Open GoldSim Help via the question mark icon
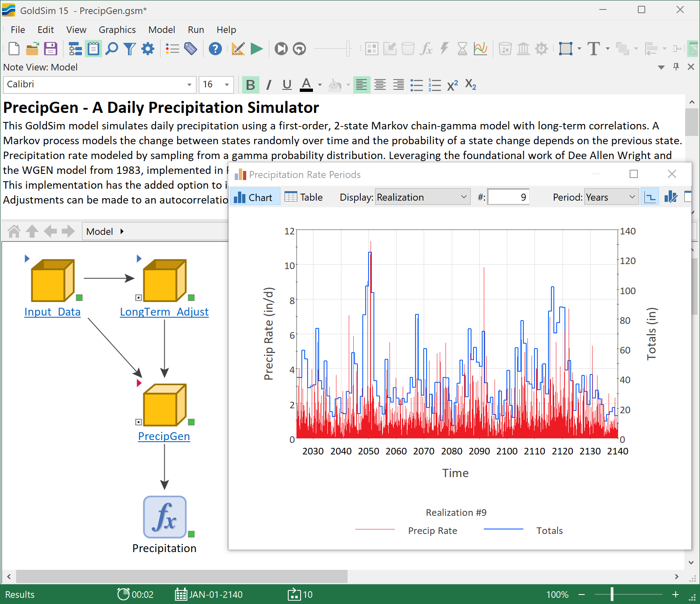Screen dimensions: 700x604 (x=215, y=49)
